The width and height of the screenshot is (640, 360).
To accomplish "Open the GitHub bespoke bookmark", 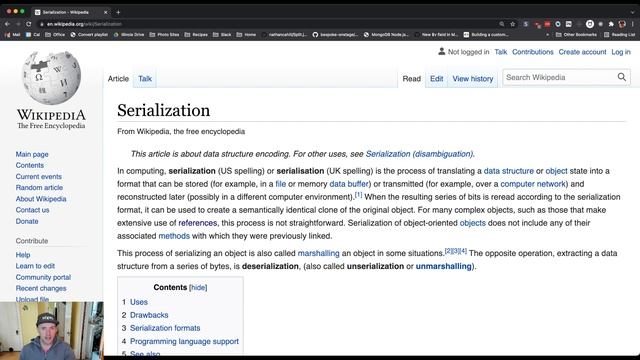I will [x=336, y=35].
